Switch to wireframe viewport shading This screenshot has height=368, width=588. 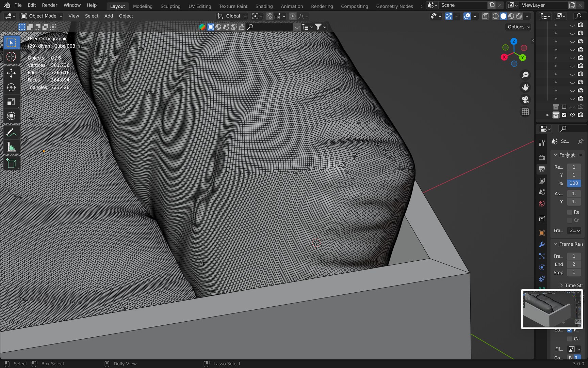pos(496,16)
